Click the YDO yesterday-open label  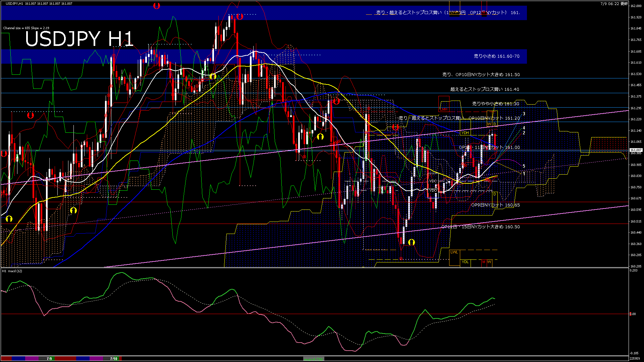tap(433, 190)
